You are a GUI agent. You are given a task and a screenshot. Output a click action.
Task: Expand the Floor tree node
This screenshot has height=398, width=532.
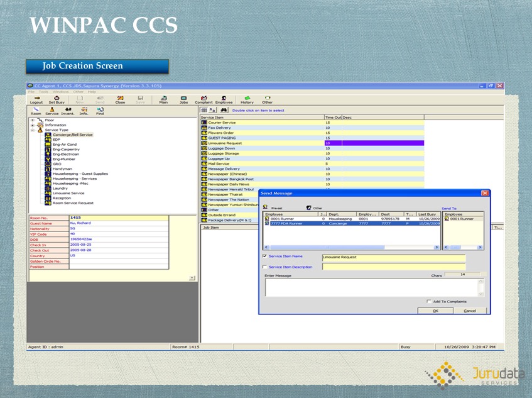pos(33,119)
